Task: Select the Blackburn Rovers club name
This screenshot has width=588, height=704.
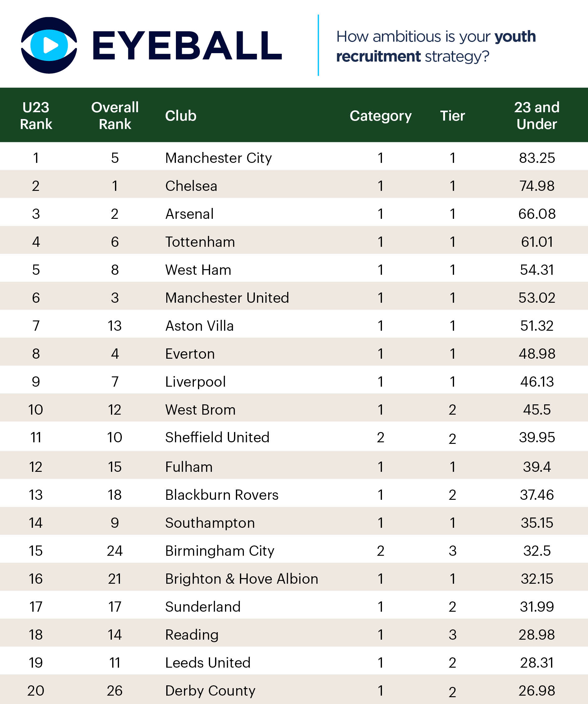Action: pos(222,495)
